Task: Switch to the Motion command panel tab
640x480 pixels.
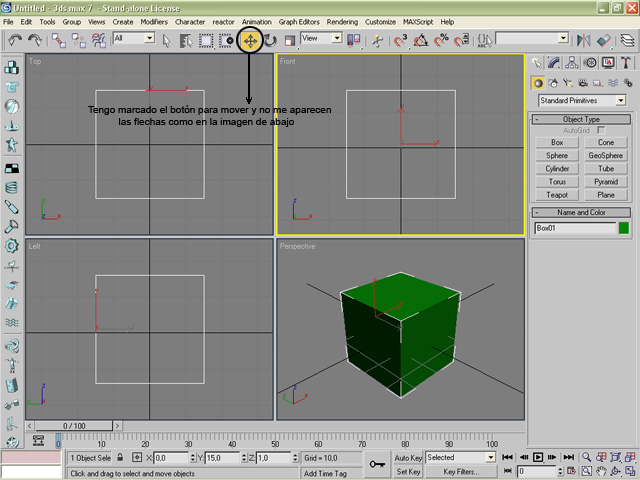Action: (590, 62)
